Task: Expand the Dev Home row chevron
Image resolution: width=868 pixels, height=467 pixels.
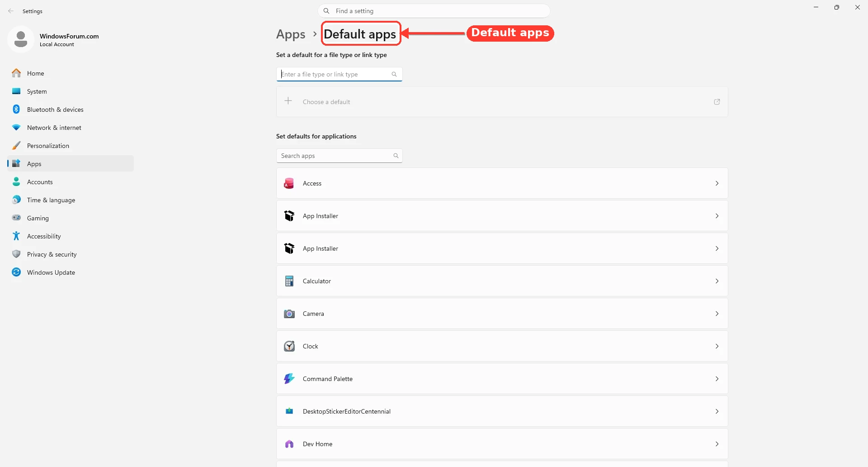Action: point(717,444)
